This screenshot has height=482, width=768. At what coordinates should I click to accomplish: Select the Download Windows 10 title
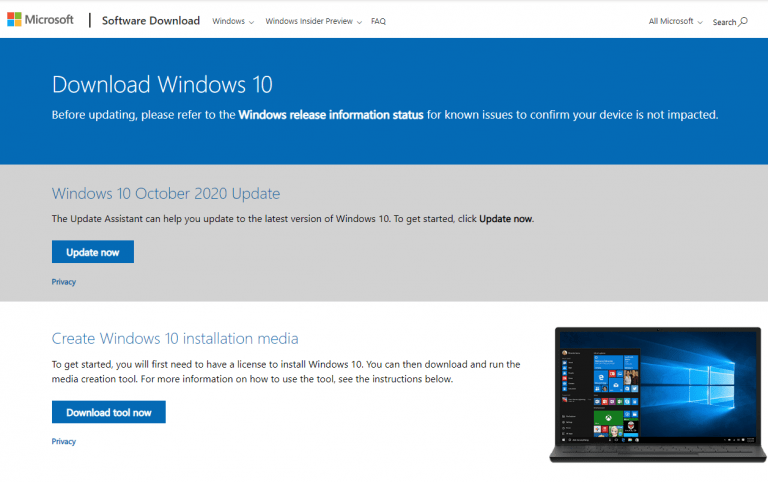click(162, 85)
